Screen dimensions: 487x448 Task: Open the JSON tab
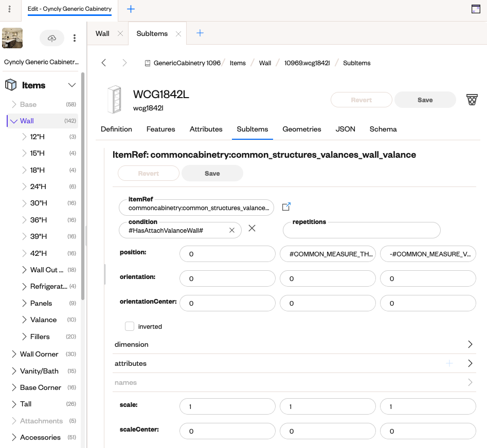345,129
